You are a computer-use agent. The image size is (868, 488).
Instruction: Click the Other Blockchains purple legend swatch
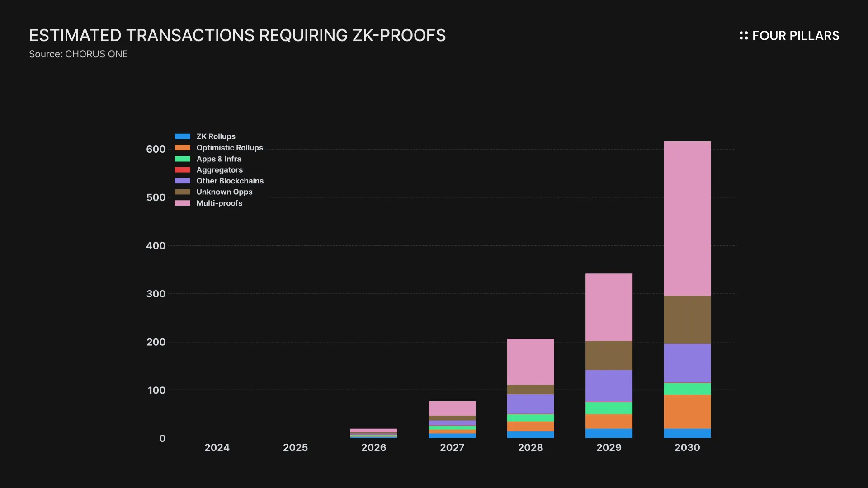click(182, 181)
